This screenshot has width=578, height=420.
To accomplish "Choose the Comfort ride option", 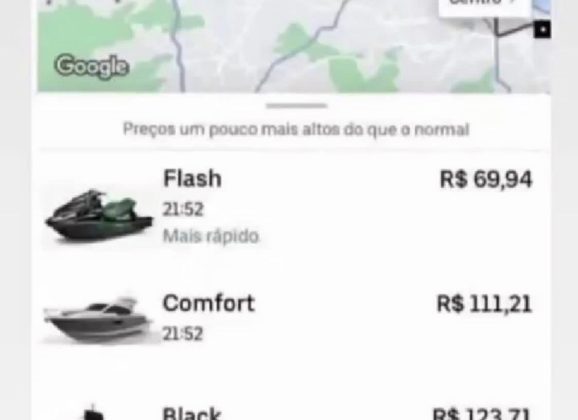I will pos(291,319).
